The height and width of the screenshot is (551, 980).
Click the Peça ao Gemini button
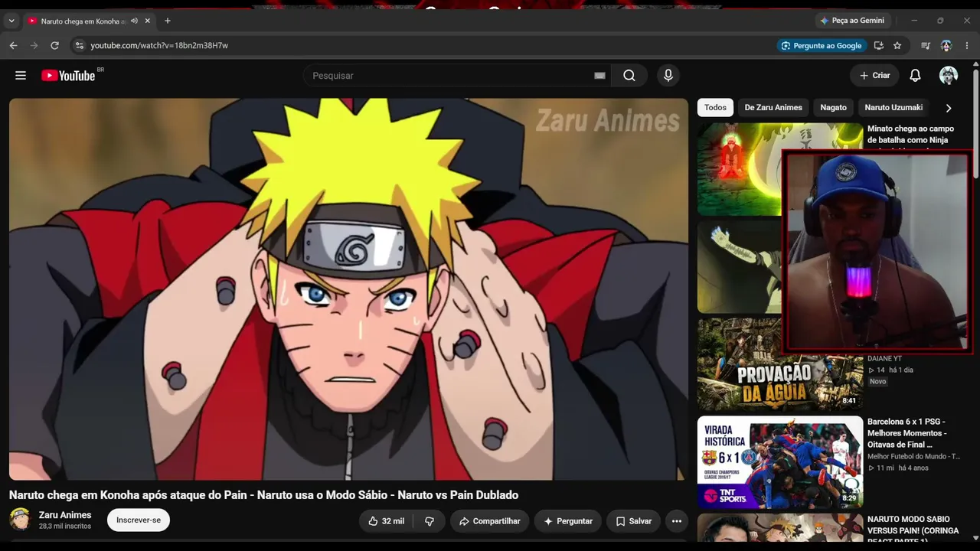coord(851,21)
